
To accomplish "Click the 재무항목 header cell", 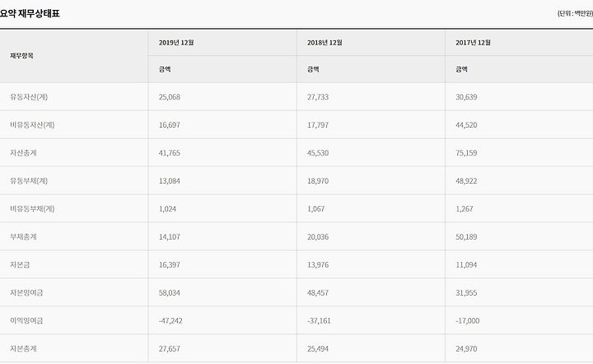I will [21, 56].
